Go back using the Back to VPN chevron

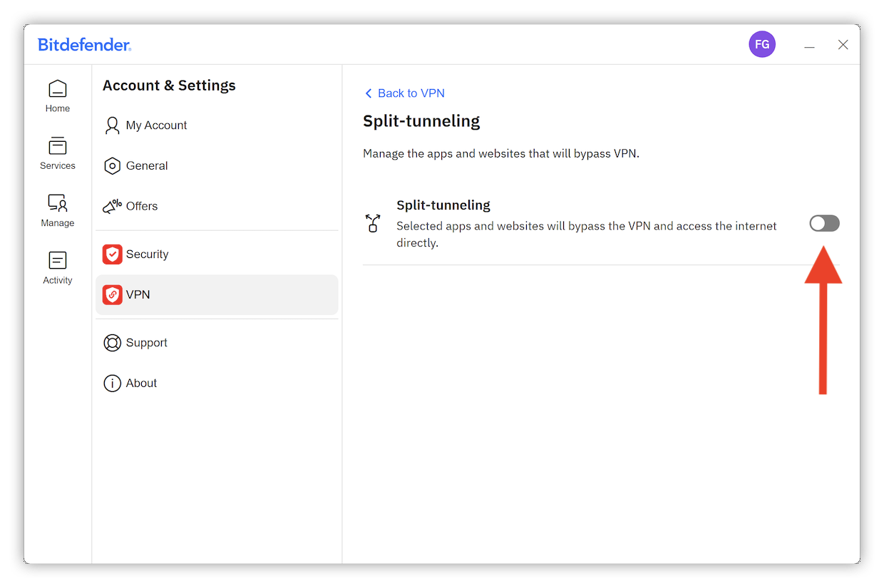click(368, 93)
